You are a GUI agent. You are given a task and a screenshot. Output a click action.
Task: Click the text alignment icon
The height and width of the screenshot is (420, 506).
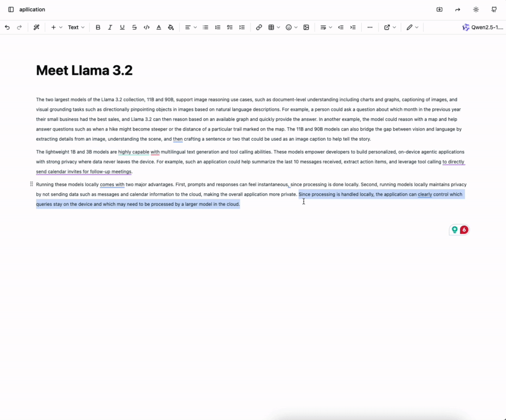click(x=188, y=27)
